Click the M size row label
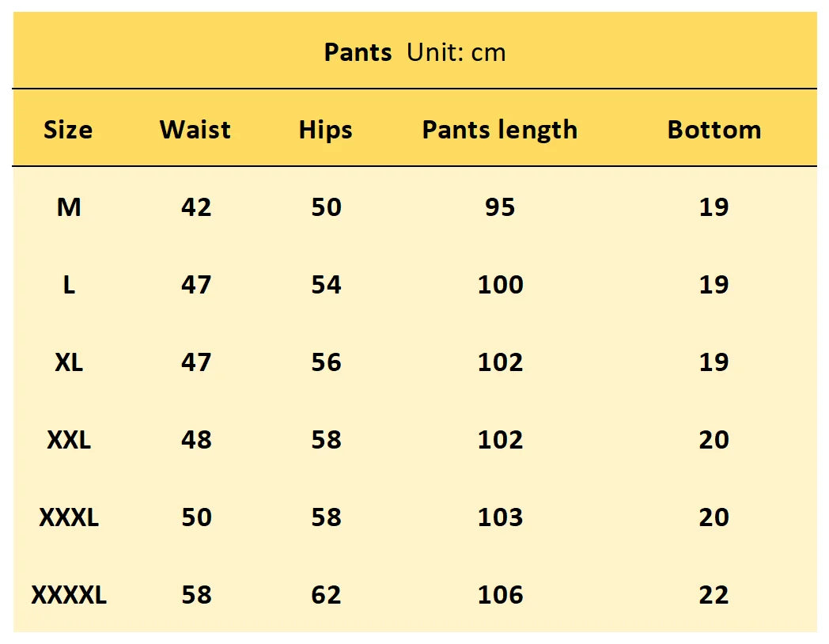The image size is (829, 644). pyautogui.click(x=69, y=207)
